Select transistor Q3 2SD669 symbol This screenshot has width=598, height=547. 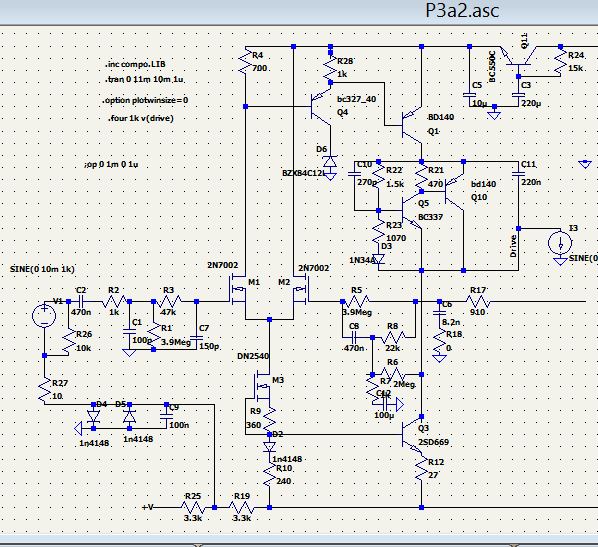coord(413,434)
